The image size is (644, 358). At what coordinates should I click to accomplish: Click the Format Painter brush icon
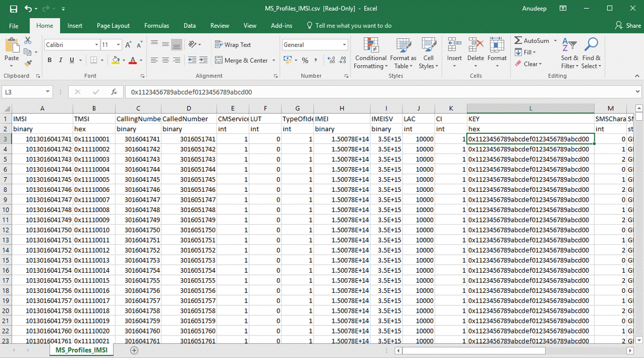28,64
